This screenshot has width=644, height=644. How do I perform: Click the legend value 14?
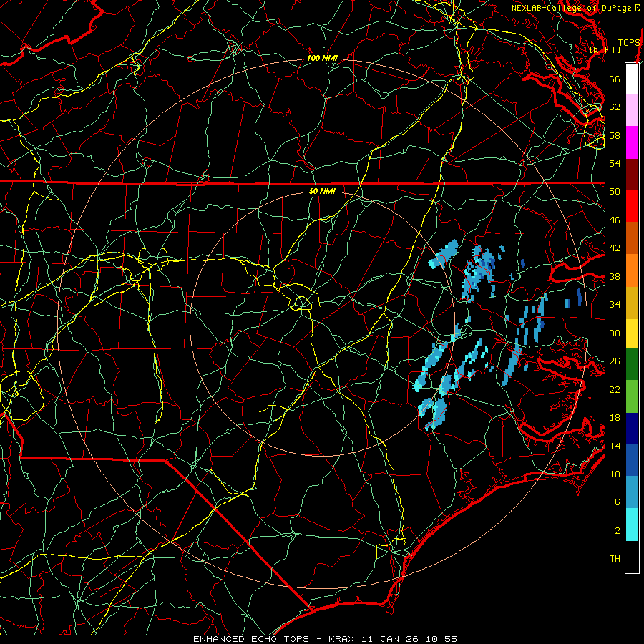[x=615, y=446]
